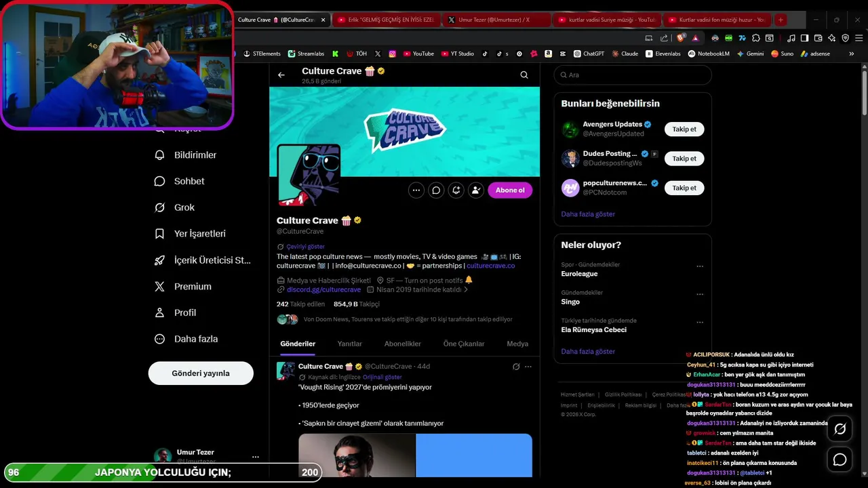This screenshot has height=488, width=868.
Task: Open a new browser tab with plus
Action: point(781,20)
